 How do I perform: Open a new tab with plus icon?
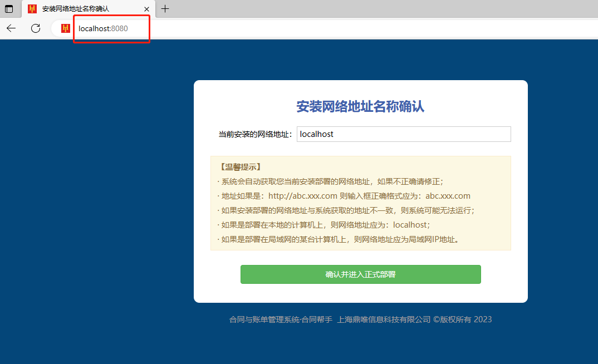click(165, 9)
